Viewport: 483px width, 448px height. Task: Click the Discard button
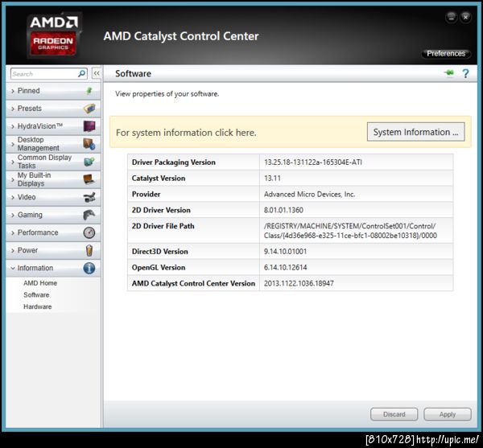point(394,414)
